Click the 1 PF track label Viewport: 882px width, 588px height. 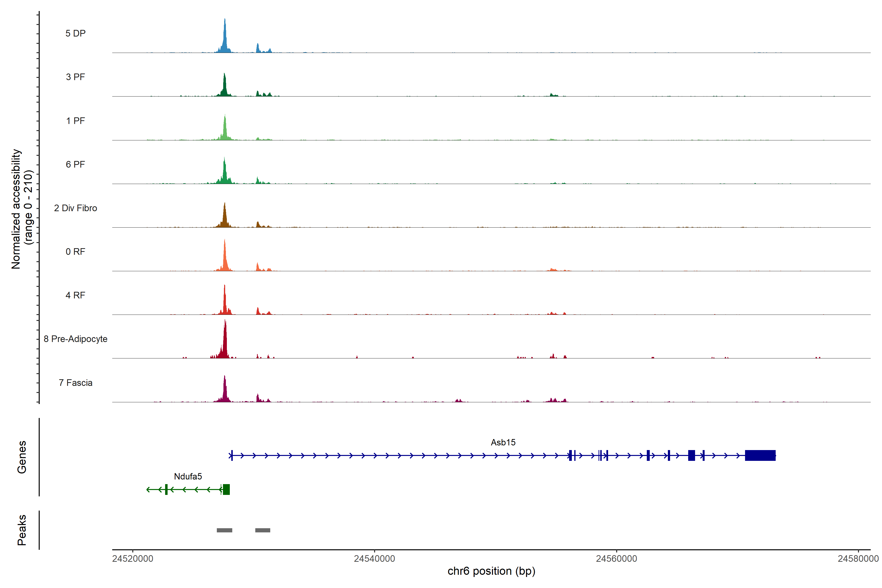[75, 121]
